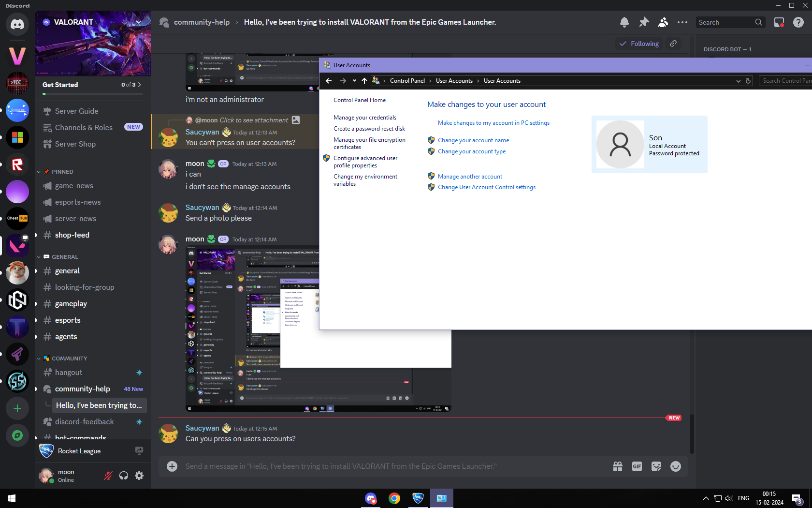Collapse the COMMUNITY channel category
The height and width of the screenshot is (508, 812).
point(62,359)
